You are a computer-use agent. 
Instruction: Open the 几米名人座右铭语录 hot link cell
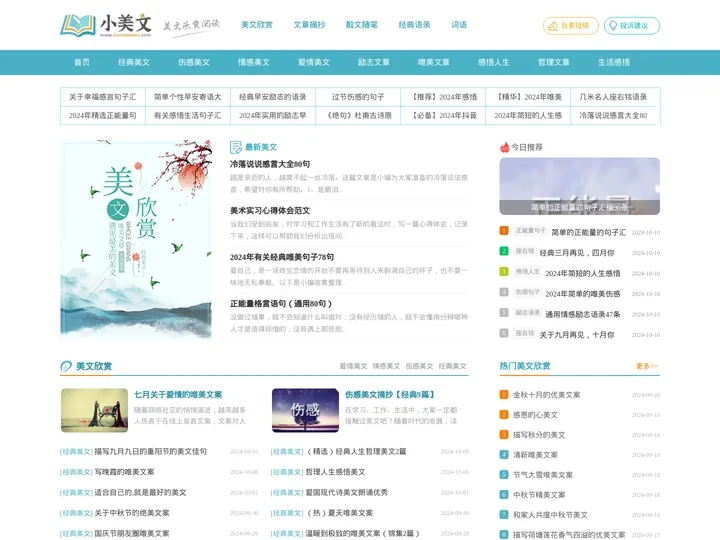(x=613, y=97)
